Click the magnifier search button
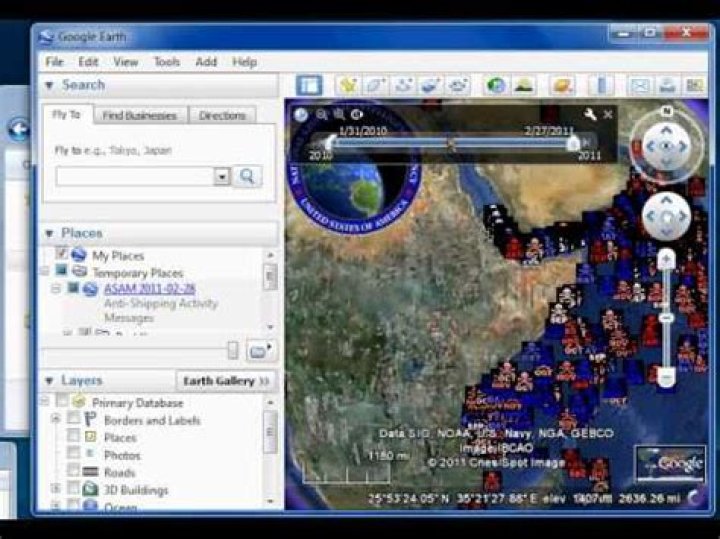This screenshot has width=720, height=539. pyautogui.click(x=247, y=176)
